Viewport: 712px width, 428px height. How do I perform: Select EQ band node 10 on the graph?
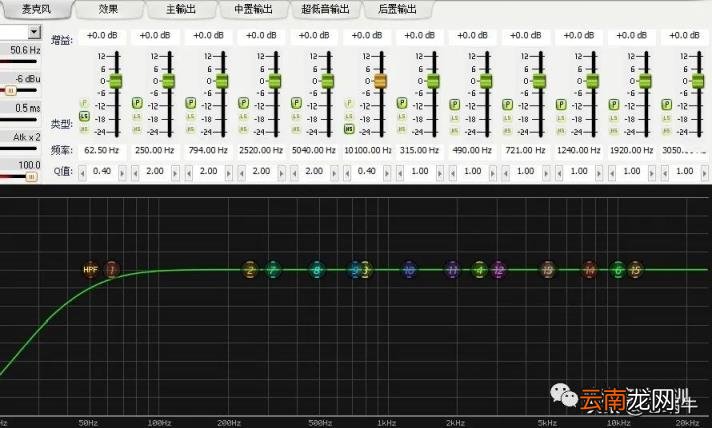[409, 270]
